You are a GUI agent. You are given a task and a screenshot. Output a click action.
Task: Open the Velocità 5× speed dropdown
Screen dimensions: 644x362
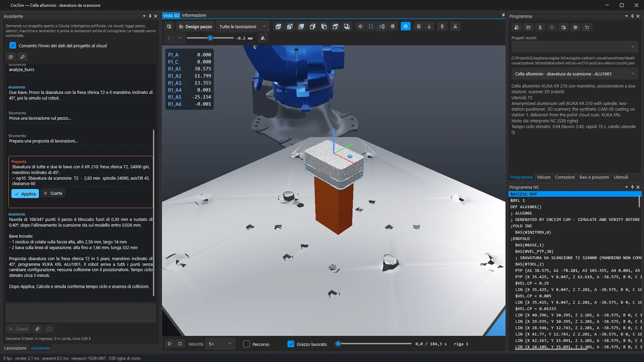[x=220, y=344]
